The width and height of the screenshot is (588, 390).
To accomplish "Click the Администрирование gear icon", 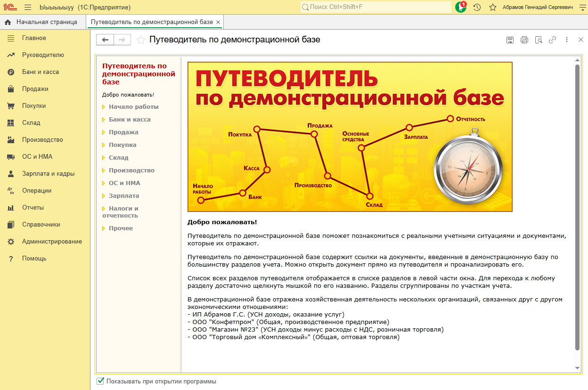I will 11,242.
